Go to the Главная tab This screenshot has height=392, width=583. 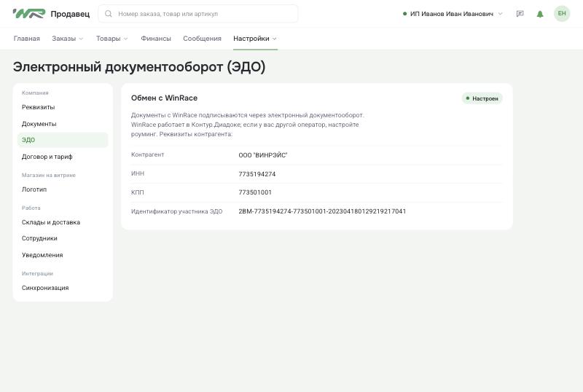tap(26, 39)
